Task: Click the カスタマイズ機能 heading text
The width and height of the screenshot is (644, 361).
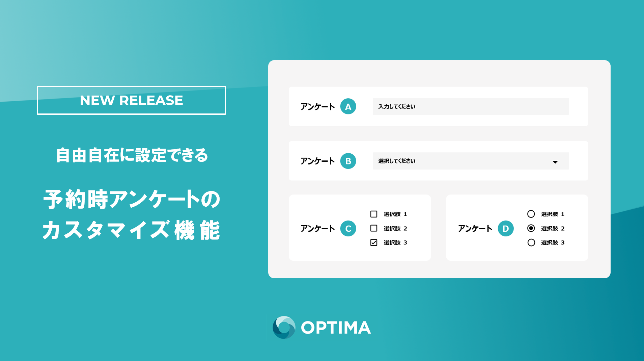Action: point(131,230)
